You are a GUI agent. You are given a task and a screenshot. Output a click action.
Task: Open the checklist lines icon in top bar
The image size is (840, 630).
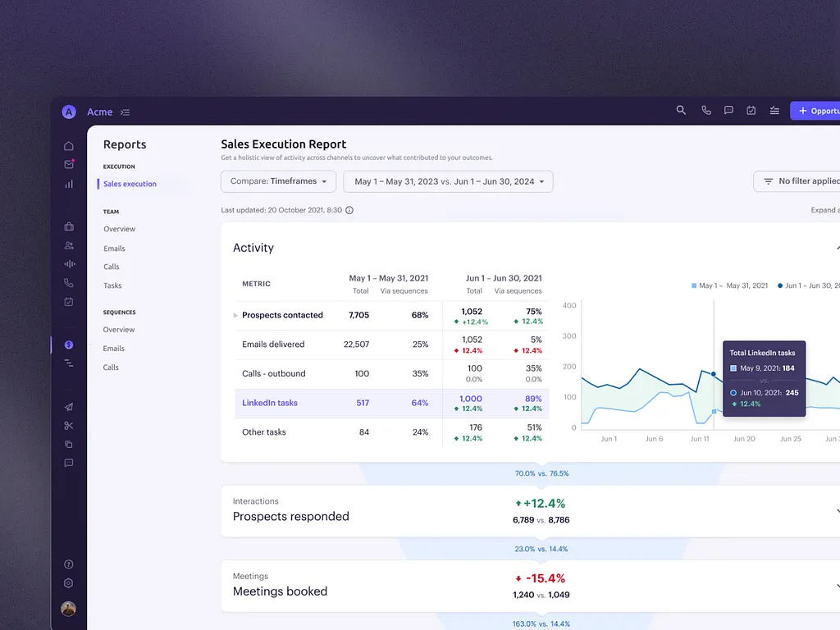pos(774,111)
